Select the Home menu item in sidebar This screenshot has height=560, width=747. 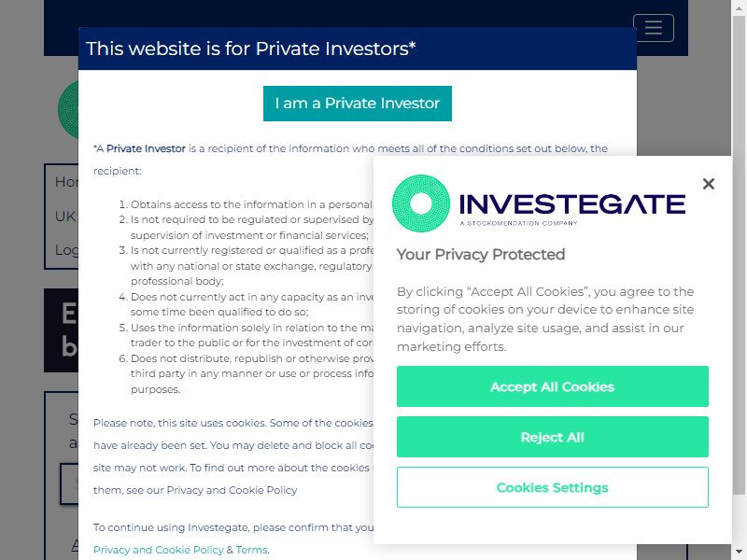[x=66, y=182]
